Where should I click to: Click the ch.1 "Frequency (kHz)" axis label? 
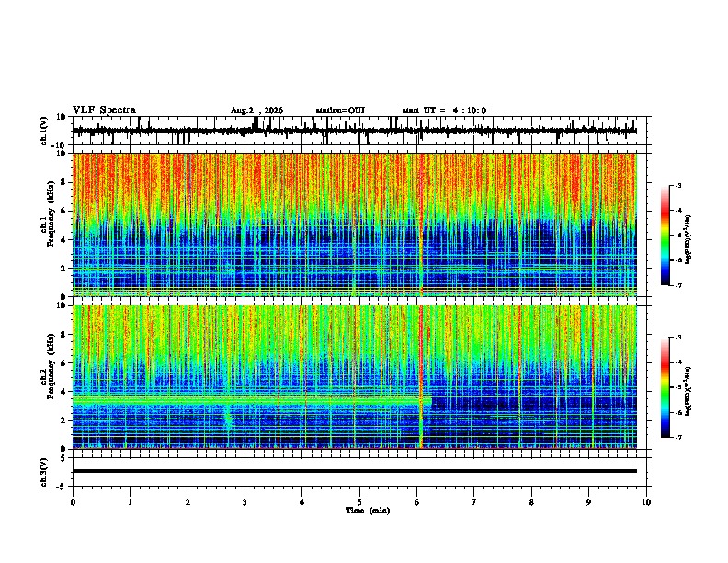coord(51,214)
